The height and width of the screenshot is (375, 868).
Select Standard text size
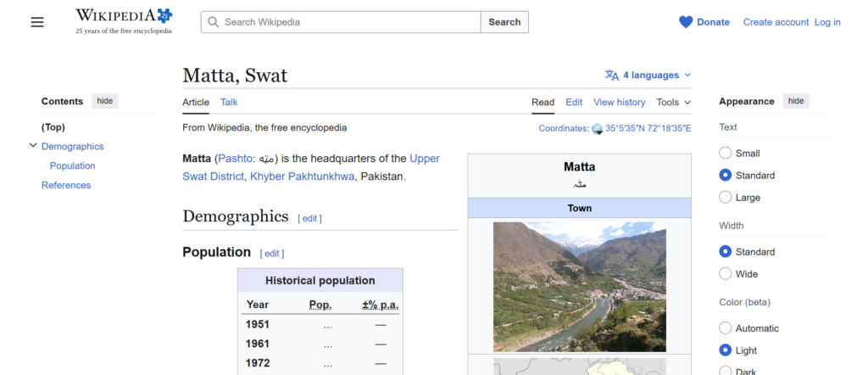pos(726,175)
